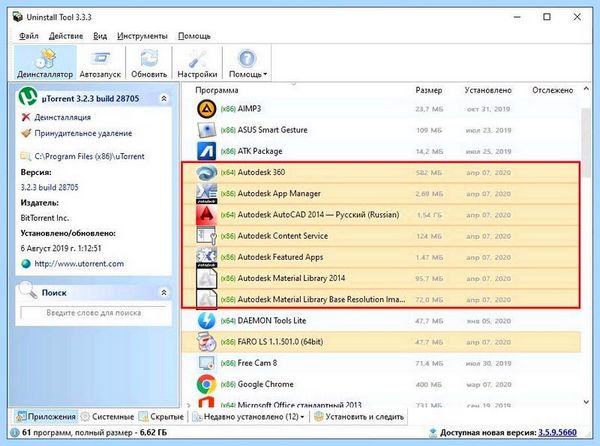Expand the Microsoft Office row arrow
600x446 pixels.
[x=188, y=405]
